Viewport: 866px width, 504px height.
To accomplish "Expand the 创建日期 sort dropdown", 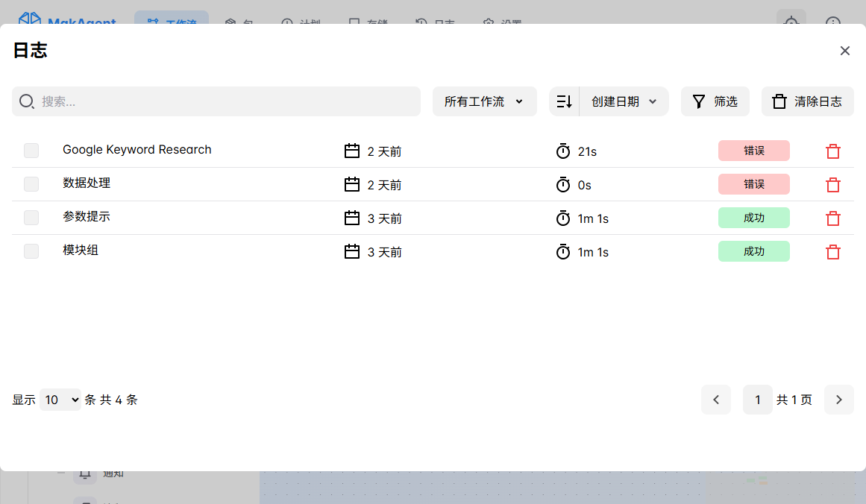I will coord(624,101).
